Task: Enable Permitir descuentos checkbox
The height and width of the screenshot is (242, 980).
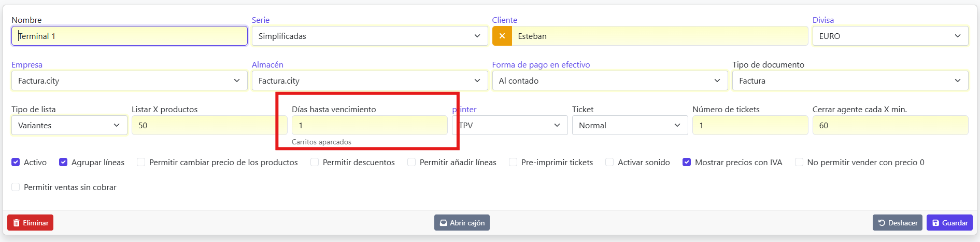Action: (315, 162)
